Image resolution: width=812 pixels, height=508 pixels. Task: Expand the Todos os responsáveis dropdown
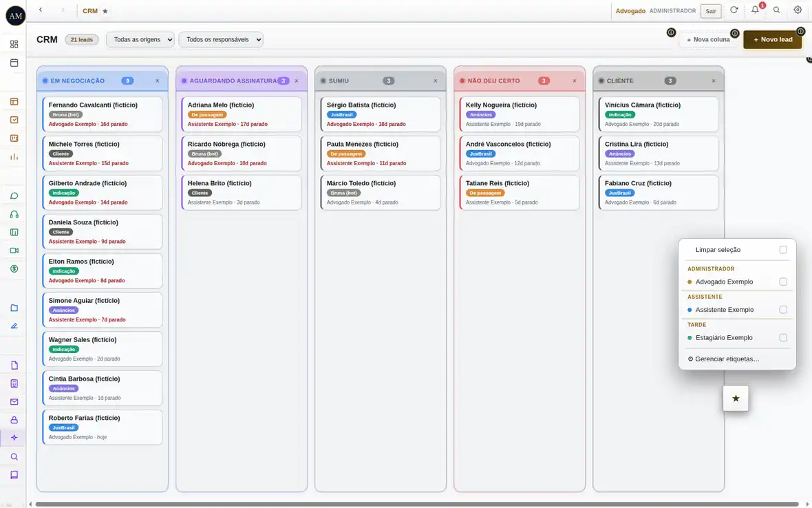pyautogui.click(x=221, y=39)
